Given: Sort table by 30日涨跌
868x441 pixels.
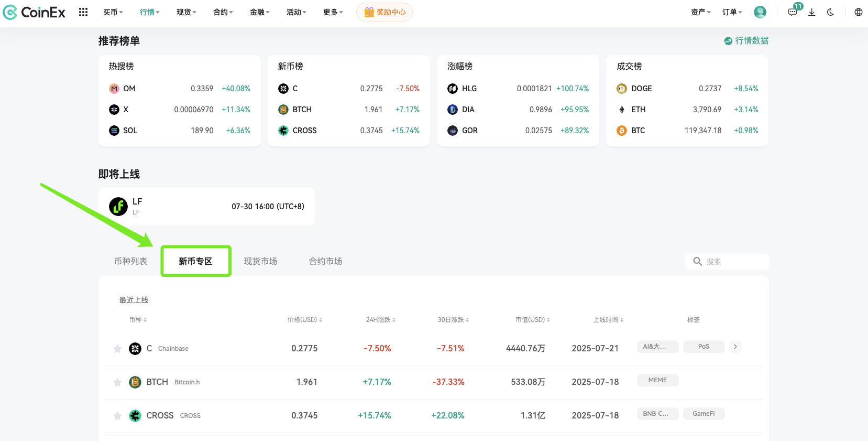Looking at the screenshot, I should (454, 320).
